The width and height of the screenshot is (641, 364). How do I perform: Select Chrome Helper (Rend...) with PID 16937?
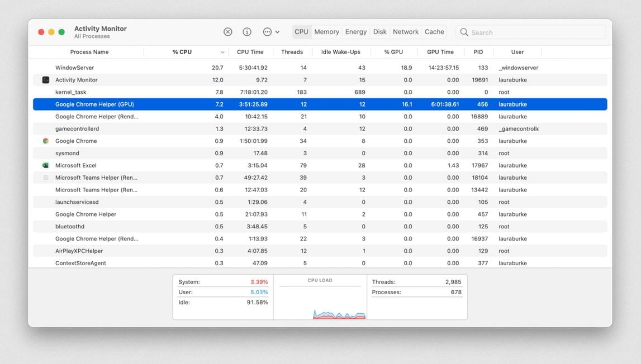pyautogui.click(x=320, y=238)
